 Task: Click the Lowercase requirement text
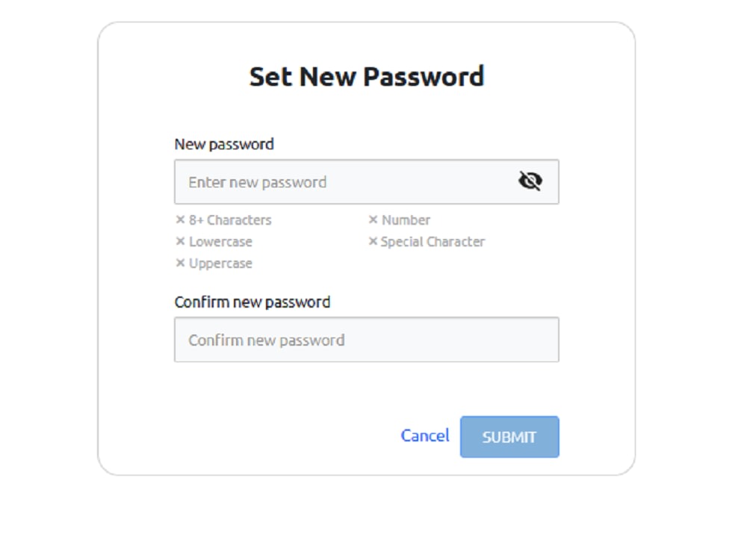[x=220, y=241]
